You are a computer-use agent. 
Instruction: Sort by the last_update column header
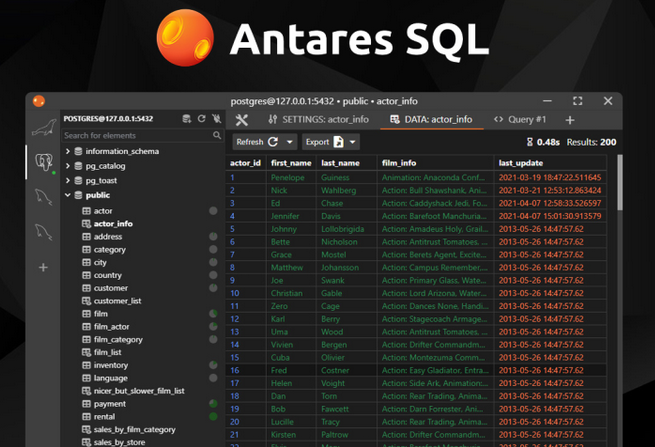point(520,162)
